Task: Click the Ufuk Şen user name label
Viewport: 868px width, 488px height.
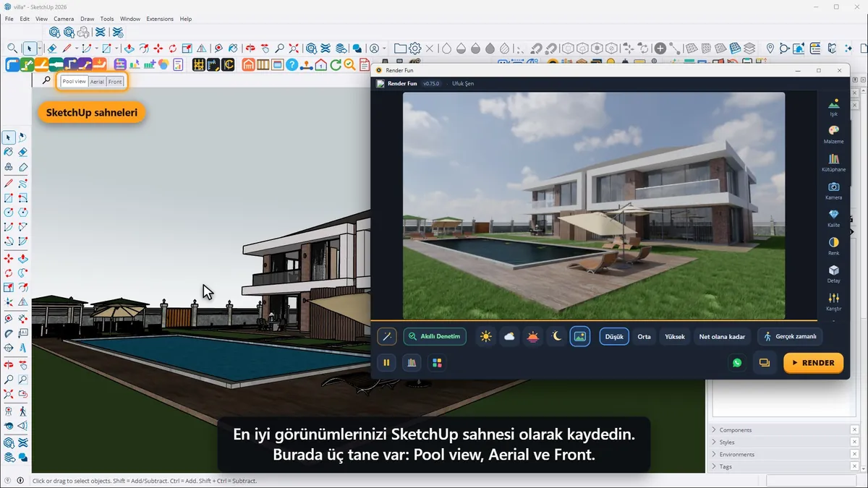Action: coord(463,84)
